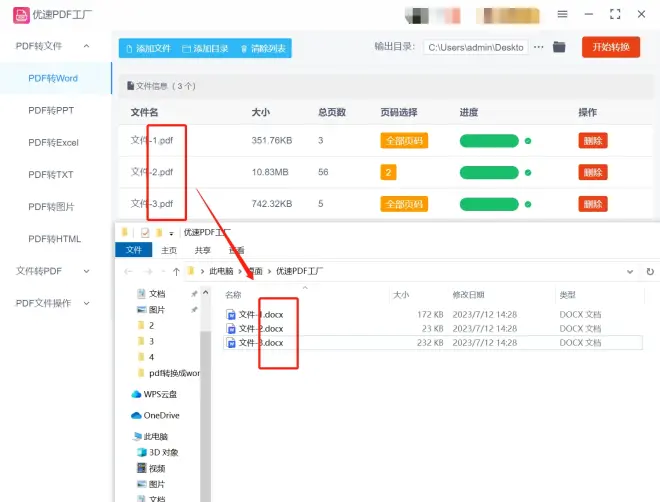Click 优速PDF工厂 in Explorer breadcrumb
Image resolution: width=660 pixels, height=502 pixels.
(299, 271)
